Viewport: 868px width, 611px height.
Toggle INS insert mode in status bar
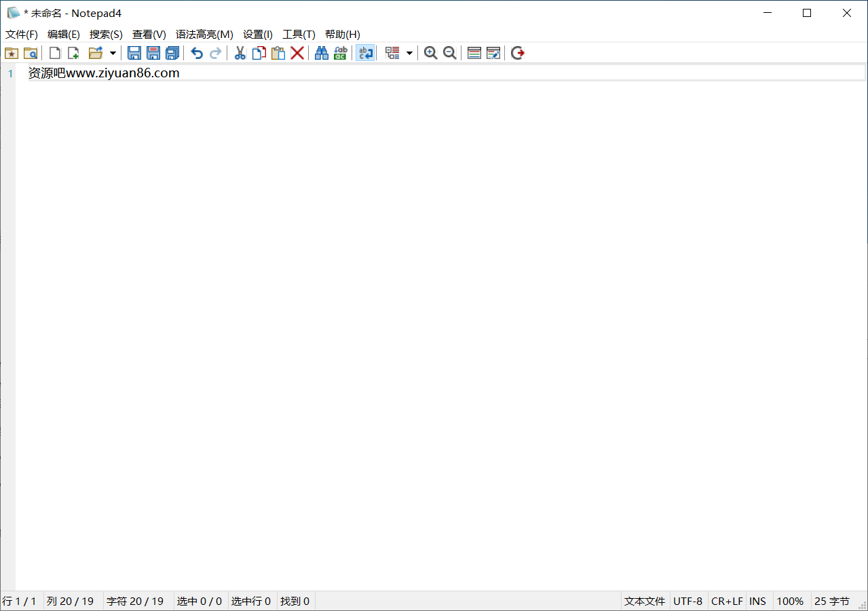pyautogui.click(x=757, y=601)
